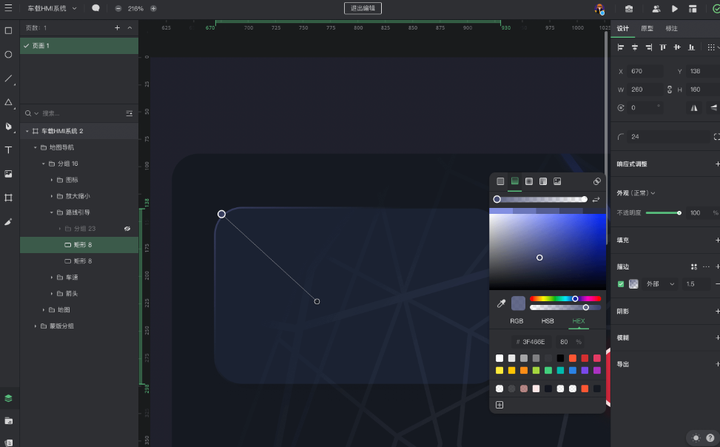
Task: Collapse the 分组 16 group
Action: click(44, 164)
